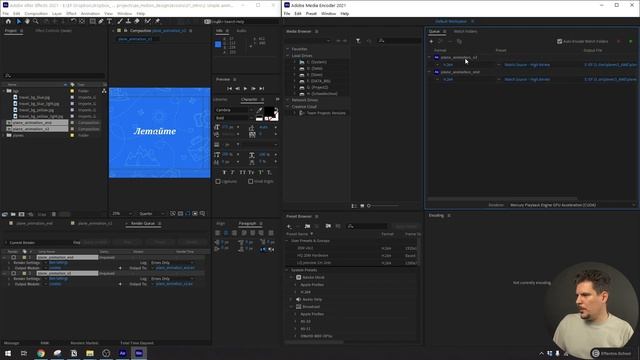Collapse Creative Cloud in Media Browser

[287, 107]
